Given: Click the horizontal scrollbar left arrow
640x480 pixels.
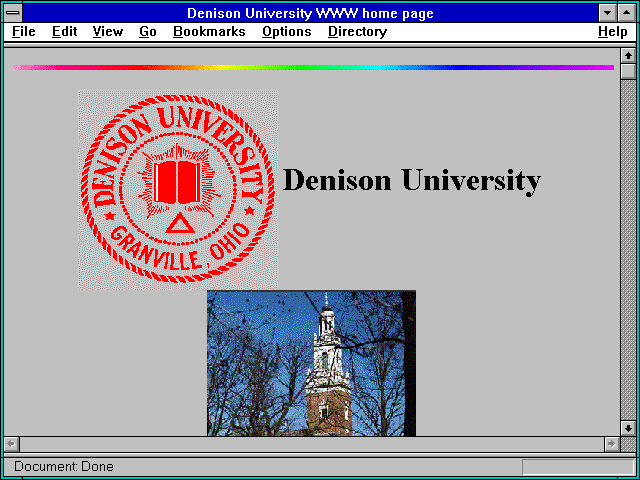Looking at the screenshot, I should pos(12,444).
